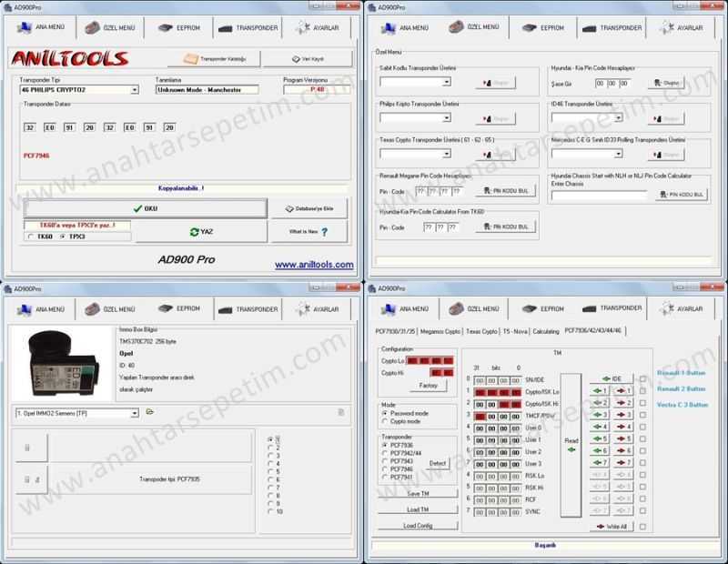Image resolution: width=728 pixels, height=564 pixels.
Task: Open Opel IMMO2 Siemens dropdown list
Action: 135,413
